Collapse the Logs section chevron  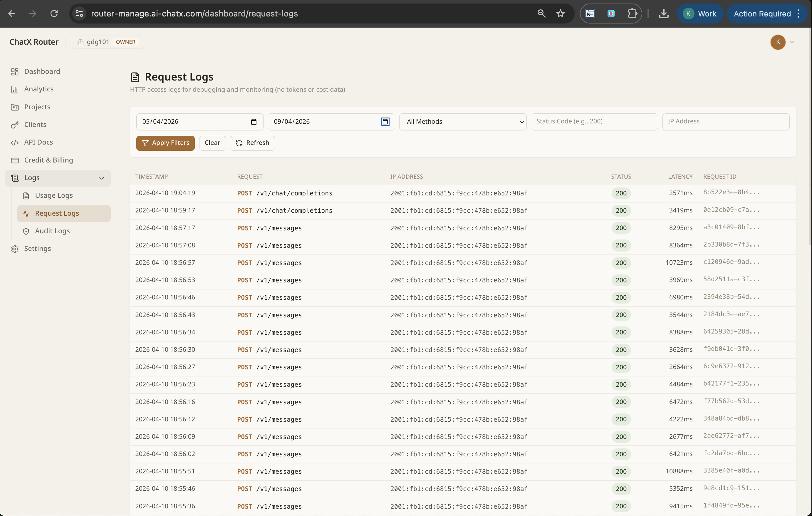(x=102, y=178)
